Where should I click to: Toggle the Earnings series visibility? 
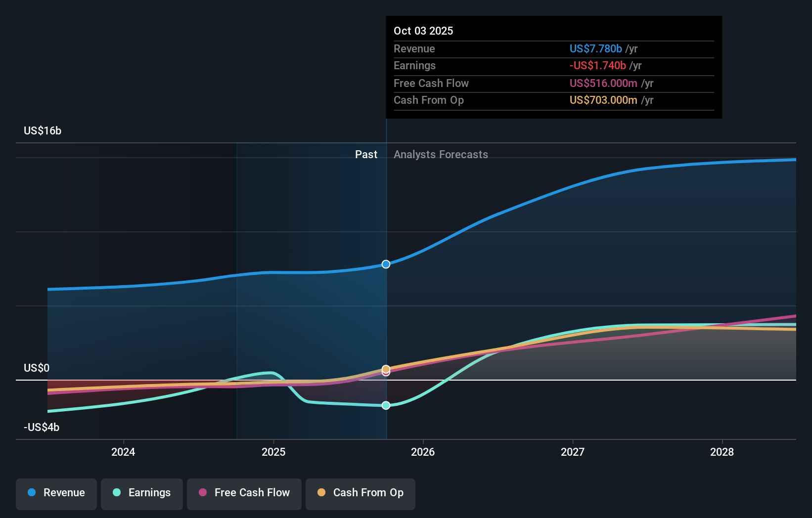click(141, 493)
